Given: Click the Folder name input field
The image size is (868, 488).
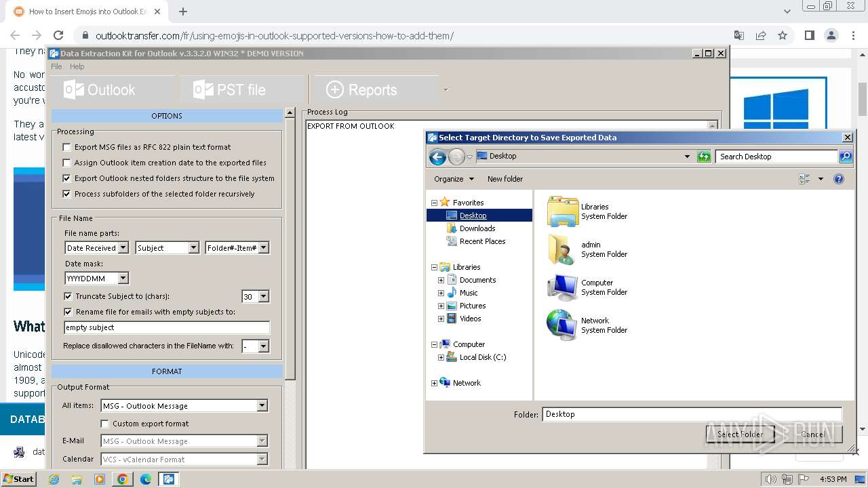Looking at the screenshot, I should 692,414.
